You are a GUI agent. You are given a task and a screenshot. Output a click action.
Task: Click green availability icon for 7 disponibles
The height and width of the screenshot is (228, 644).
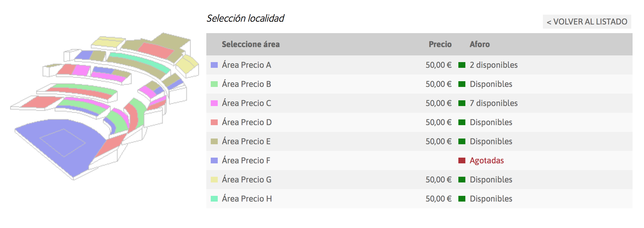tap(462, 103)
